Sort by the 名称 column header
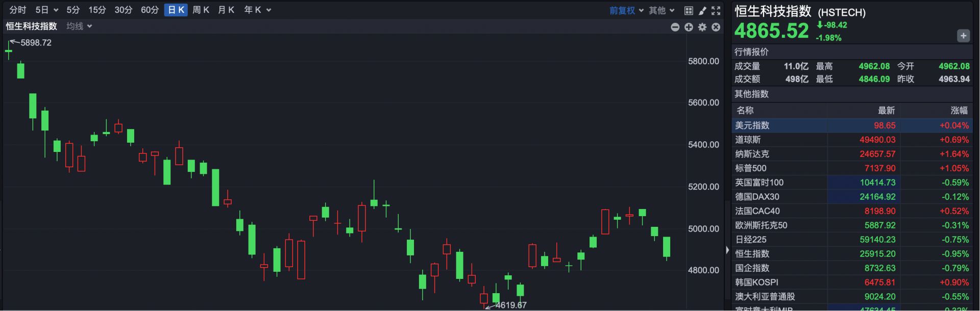980x311 pixels. pos(745,111)
